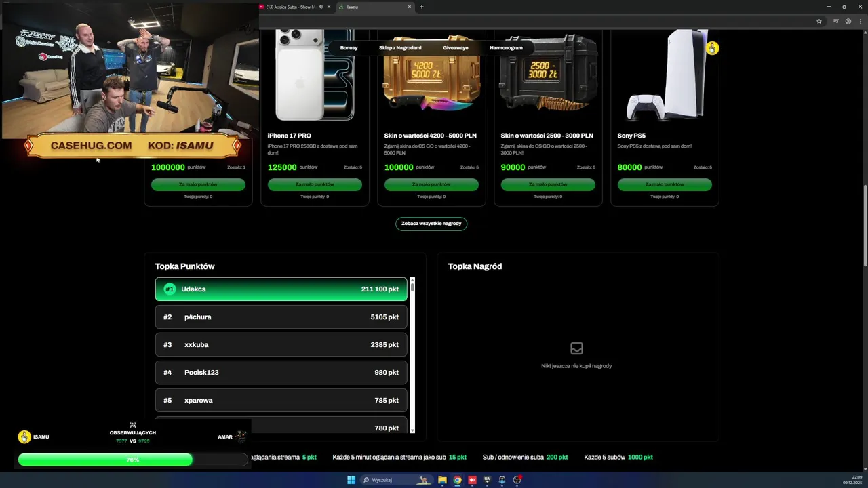The image size is (868, 488).
Task: Click the X logo in viewers overlay
Action: (x=133, y=425)
